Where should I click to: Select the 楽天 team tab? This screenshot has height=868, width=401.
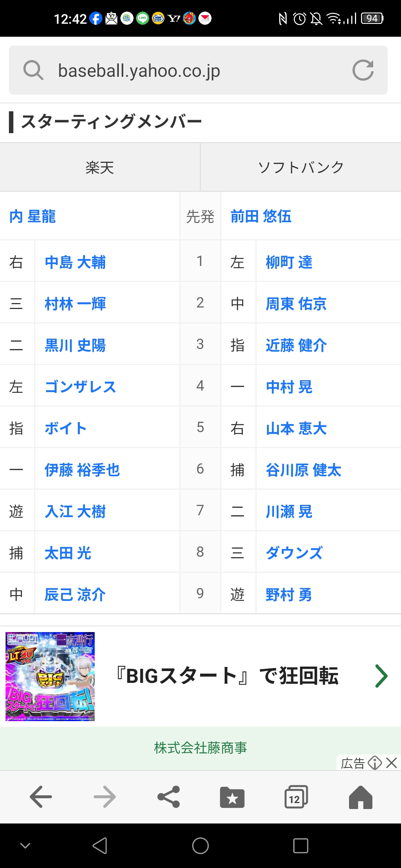pyautogui.click(x=100, y=167)
